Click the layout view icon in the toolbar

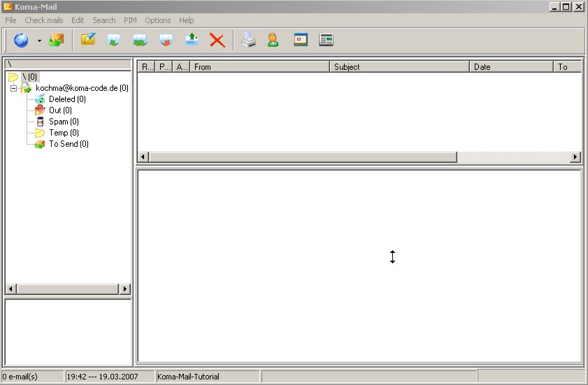[327, 40]
